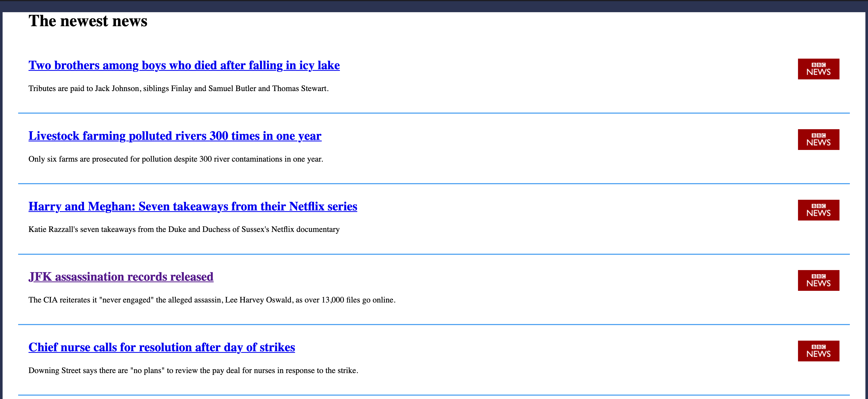Image resolution: width=868 pixels, height=399 pixels.
Task: Click the summary about six farms prosecuted
Action: click(x=176, y=159)
